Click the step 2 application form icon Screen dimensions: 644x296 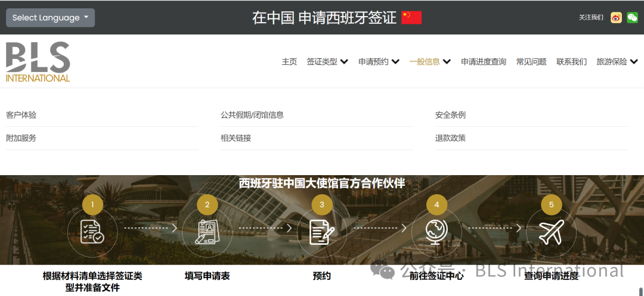207,232
